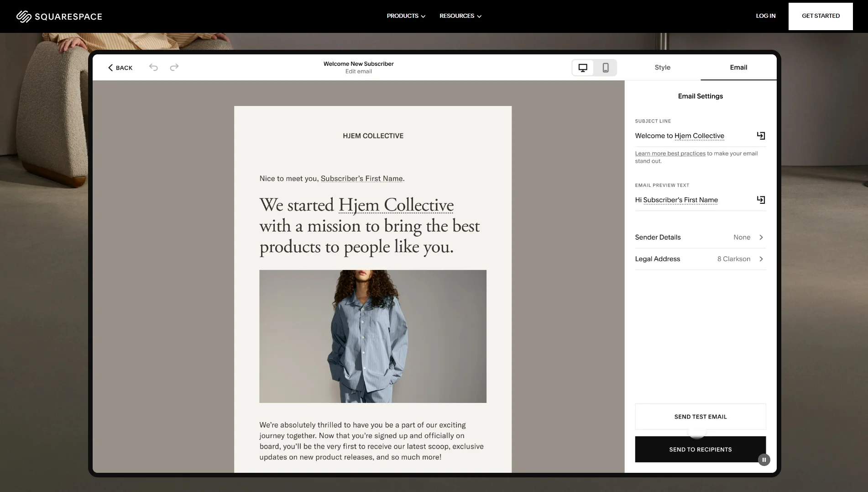
Task: Click the Get Started button
Action: tap(821, 16)
